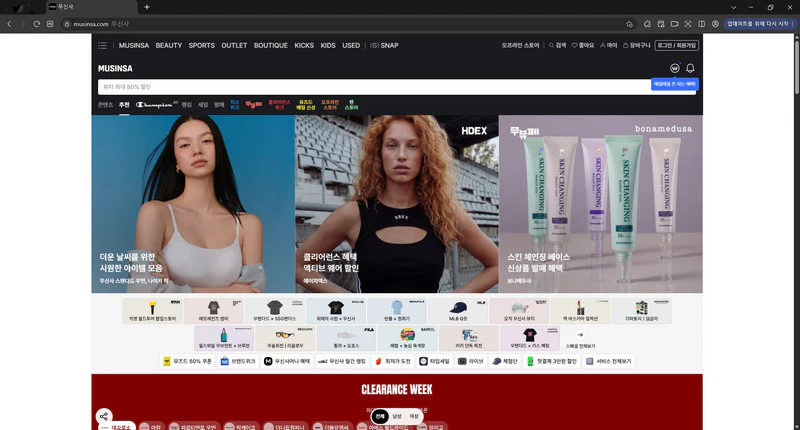The height and width of the screenshot is (430, 800).
Task: Select the KIDS menu item
Action: (328, 45)
